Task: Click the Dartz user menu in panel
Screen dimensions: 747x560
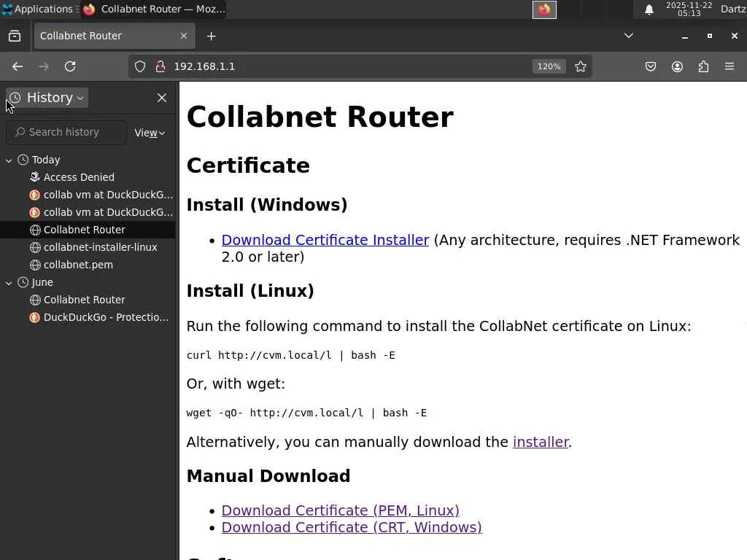Action: point(732,9)
